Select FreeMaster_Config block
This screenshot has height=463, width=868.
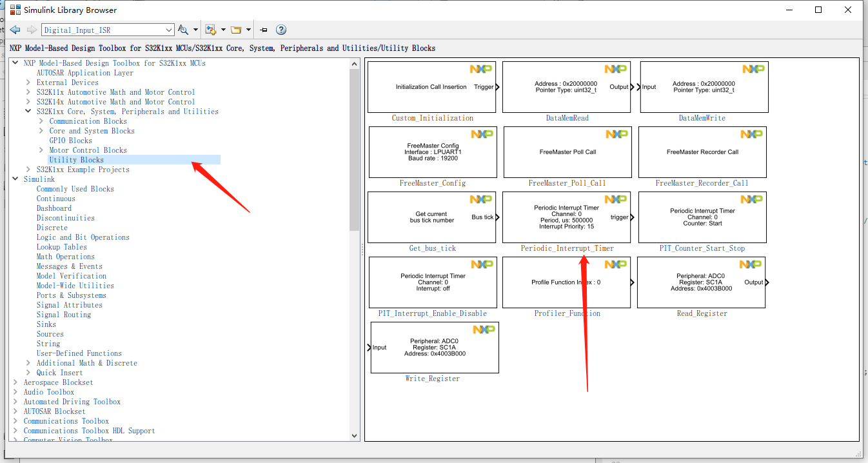coord(433,152)
